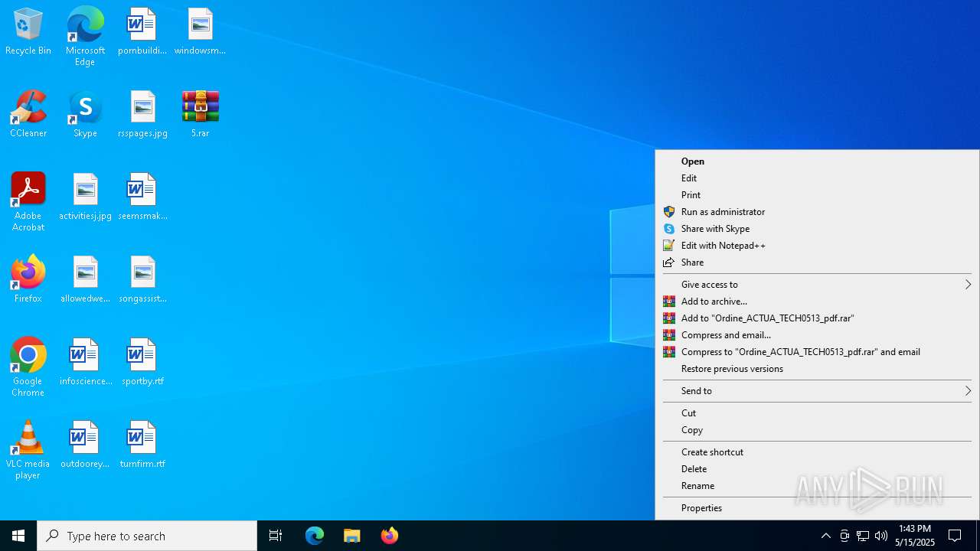Viewport: 980px width, 551px height.
Task: Open VLC media player desktop shortcut
Action: pos(28,450)
